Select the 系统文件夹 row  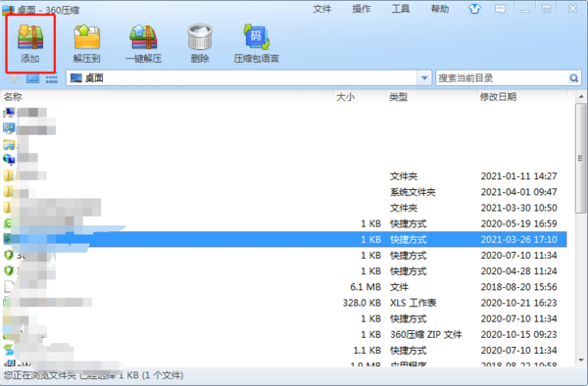pos(284,192)
